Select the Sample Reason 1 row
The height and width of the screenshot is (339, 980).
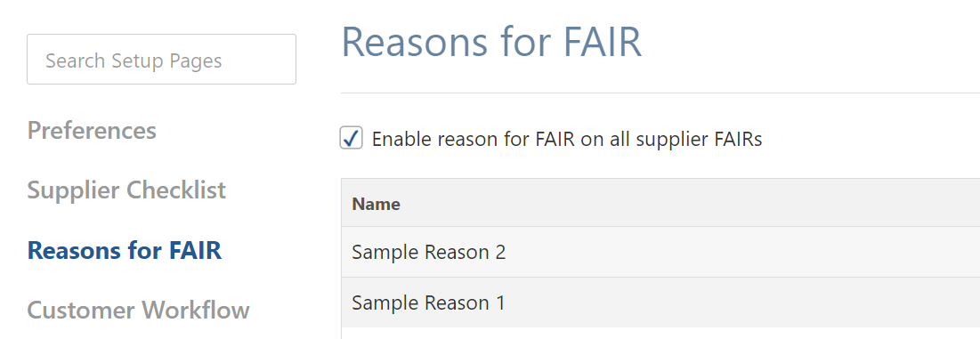click(660, 303)
